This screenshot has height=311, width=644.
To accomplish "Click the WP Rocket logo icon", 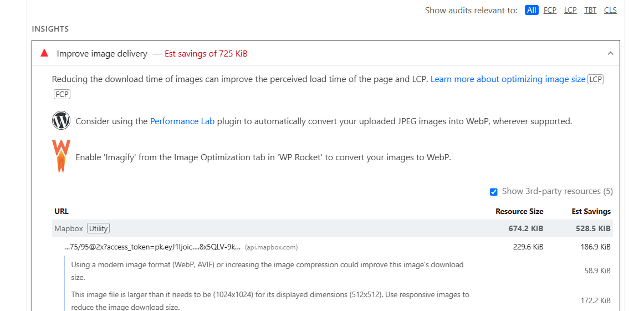I will (x=61, y=156).
